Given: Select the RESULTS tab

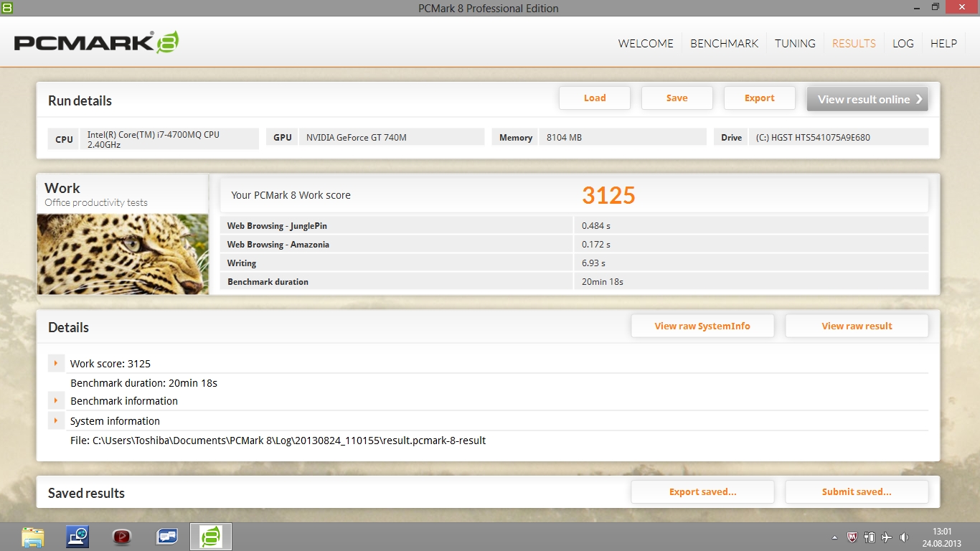Looking at the screenshot, I should (x=854, y=43).
